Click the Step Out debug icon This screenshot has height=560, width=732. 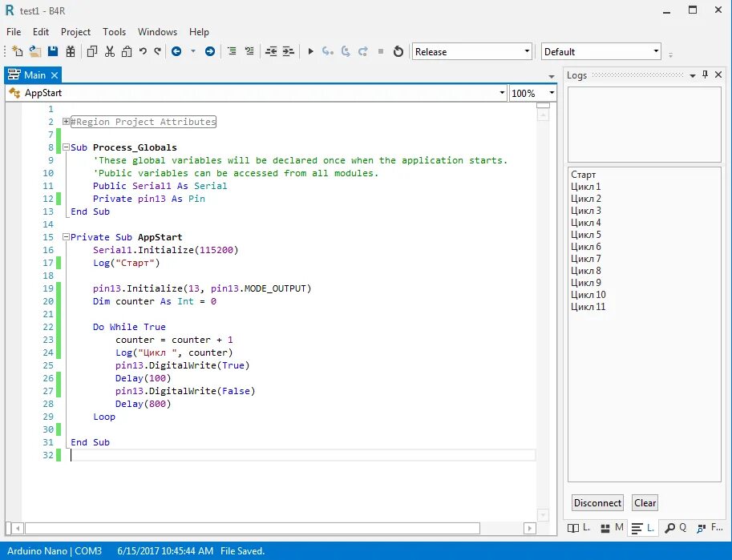tap(362, 51)
